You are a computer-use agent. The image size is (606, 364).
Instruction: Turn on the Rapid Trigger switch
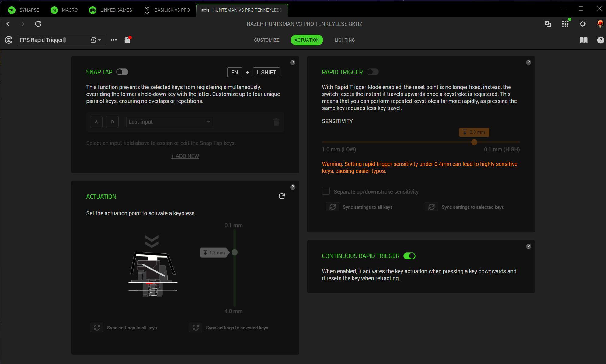(372, 72)
